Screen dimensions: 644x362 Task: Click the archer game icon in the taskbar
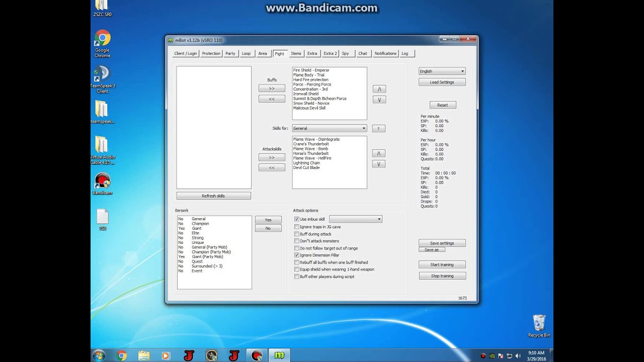point(212,355)
